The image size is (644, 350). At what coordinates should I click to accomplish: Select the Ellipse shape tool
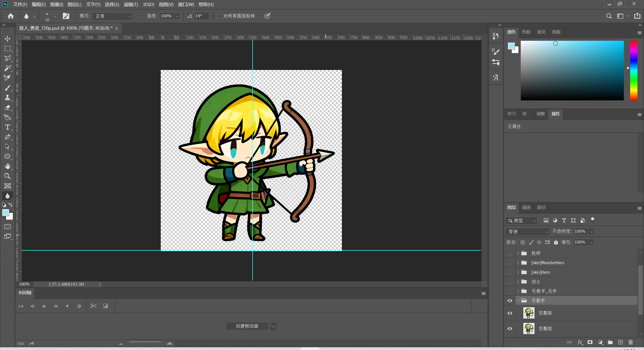click(x=7, y=157)
